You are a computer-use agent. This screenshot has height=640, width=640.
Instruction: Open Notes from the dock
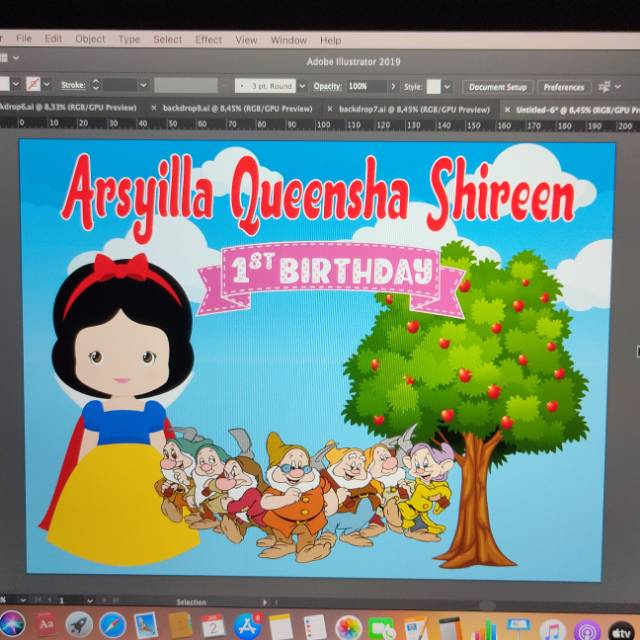pyautogui.click(x=281, y=626)
